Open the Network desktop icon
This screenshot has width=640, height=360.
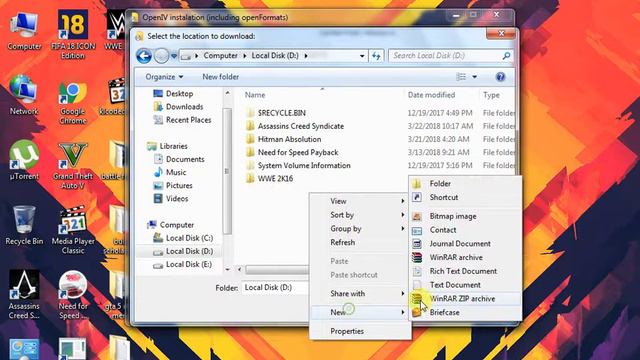[24, 95]
